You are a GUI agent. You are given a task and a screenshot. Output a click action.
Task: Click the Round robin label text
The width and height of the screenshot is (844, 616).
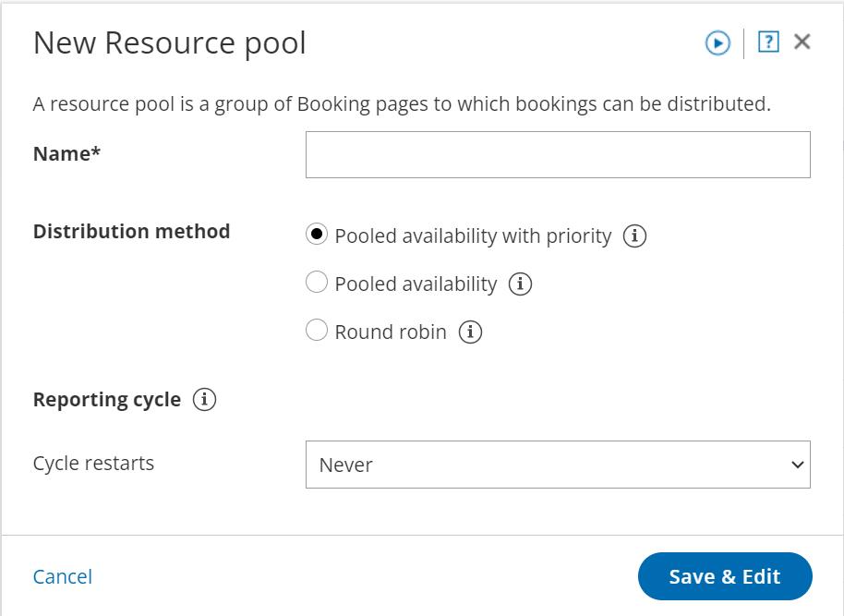click(392, 331)
